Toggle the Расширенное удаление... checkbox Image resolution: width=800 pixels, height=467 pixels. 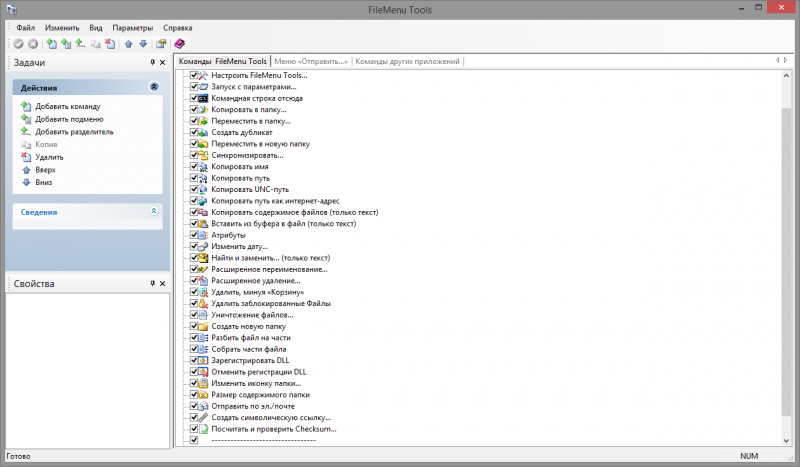[194, 281]
